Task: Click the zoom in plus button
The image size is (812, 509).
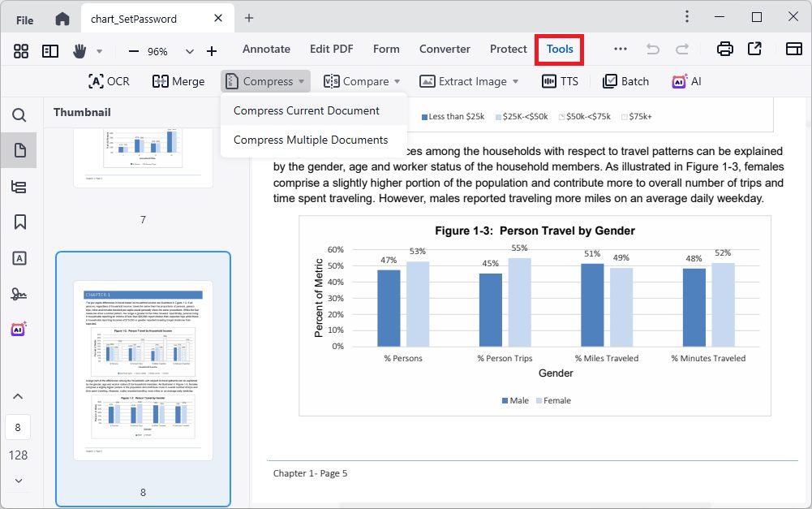Action: [212, 51]
